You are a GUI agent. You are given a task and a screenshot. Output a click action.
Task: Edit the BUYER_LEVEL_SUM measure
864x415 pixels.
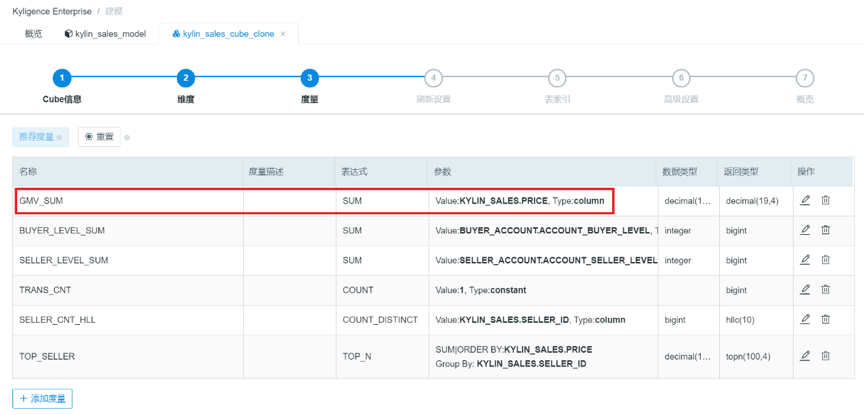click(805, 230)
